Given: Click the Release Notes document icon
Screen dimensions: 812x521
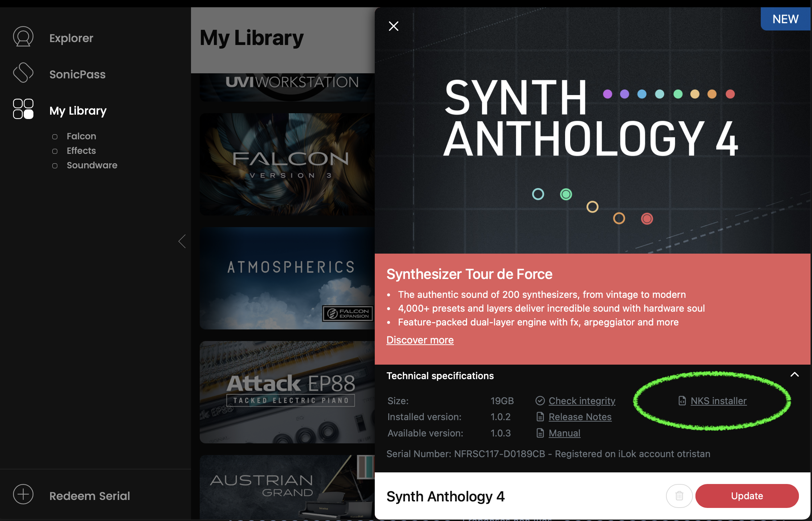Looking at the screenshot, I should [x=540, y=417].
